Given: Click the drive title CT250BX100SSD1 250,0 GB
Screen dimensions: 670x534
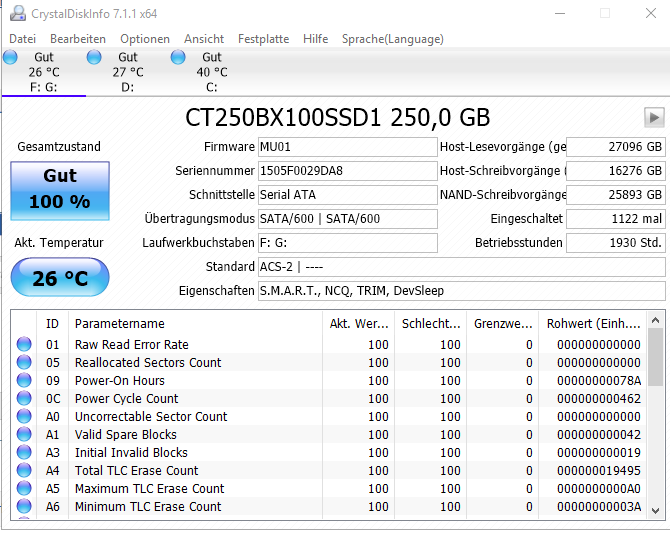Looking at the screenshot, I should coord(337,117).
